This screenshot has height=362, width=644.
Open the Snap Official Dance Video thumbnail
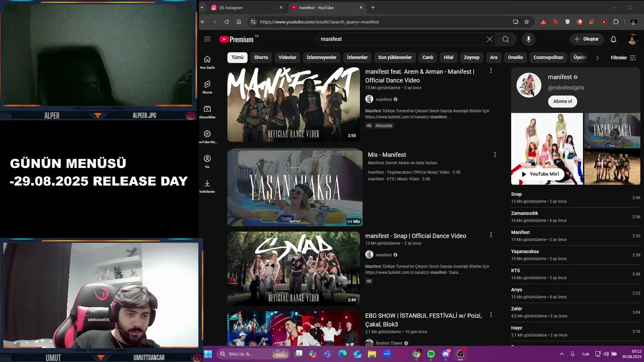294,268
